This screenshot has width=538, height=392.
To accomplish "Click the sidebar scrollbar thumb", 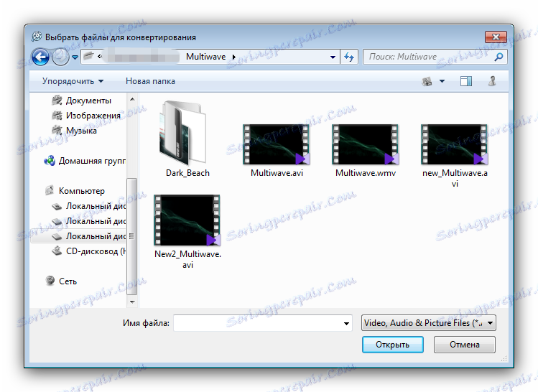I will [x=131, y=237].
